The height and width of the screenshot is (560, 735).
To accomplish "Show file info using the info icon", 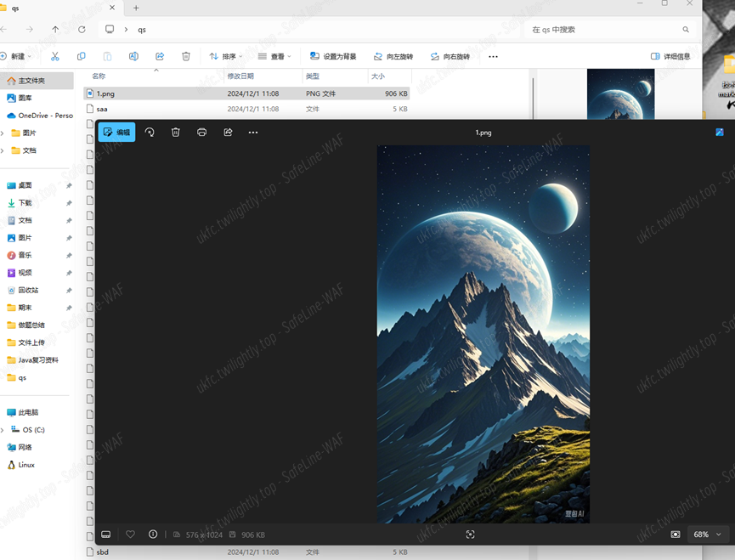I will click(153, 535).
